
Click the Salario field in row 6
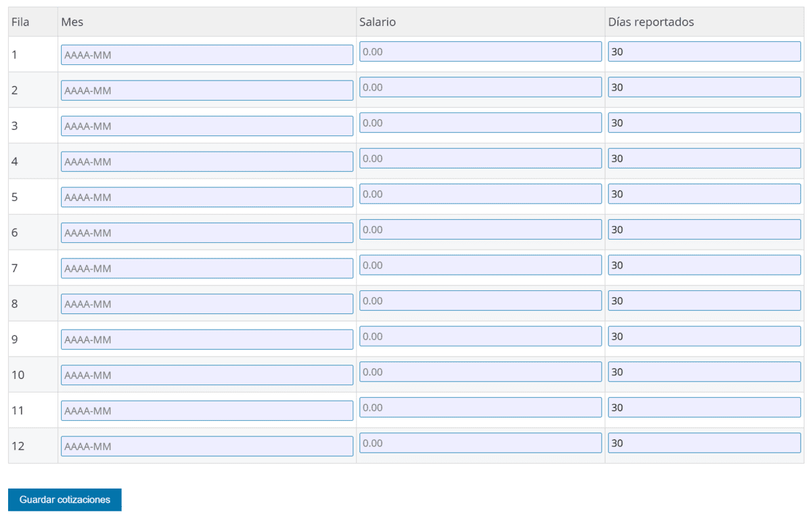click(480, 229)
